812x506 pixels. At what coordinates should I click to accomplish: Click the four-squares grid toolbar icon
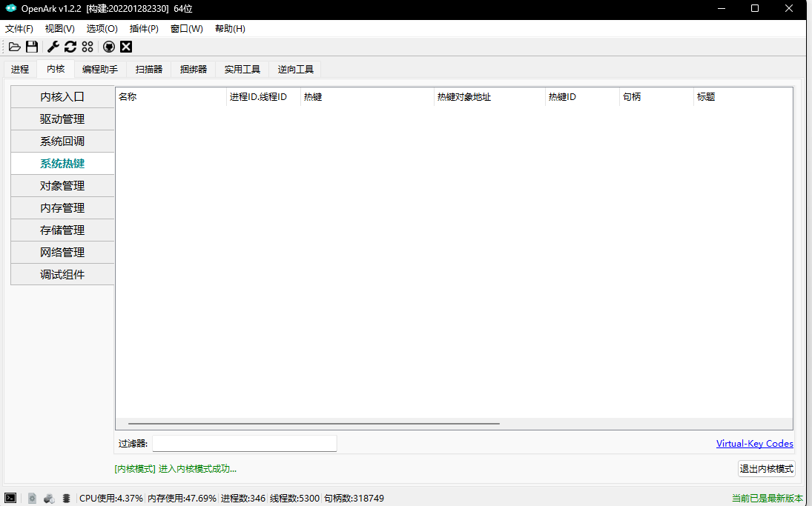click(88, 47)
